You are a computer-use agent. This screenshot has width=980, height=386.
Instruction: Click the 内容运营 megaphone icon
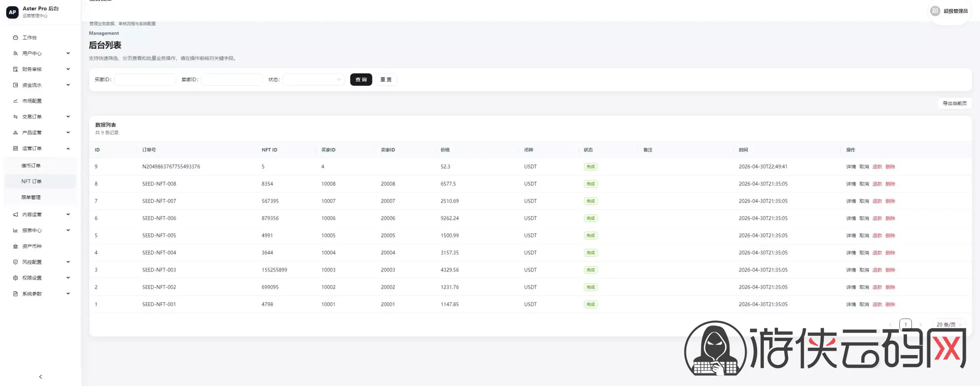click(15, 214)
